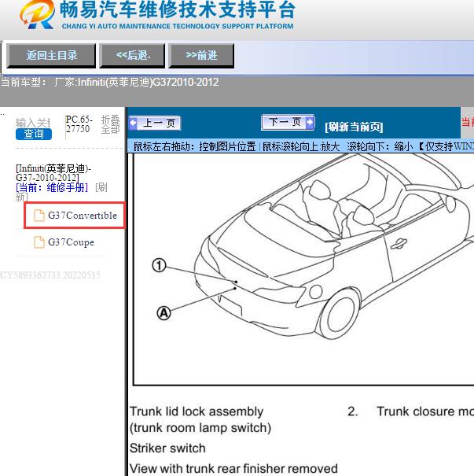Click the convertible car diagram image

coord(303,270)
